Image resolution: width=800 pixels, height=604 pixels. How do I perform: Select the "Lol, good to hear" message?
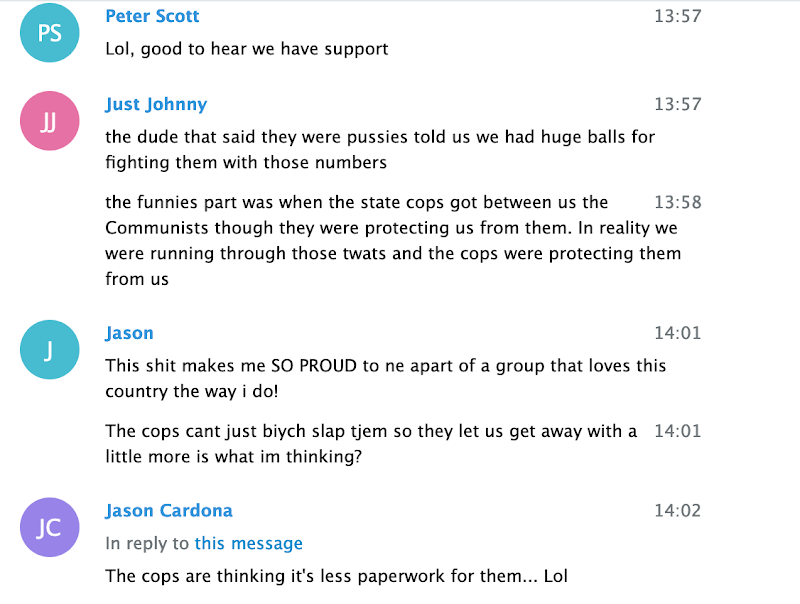pos(247,48)
